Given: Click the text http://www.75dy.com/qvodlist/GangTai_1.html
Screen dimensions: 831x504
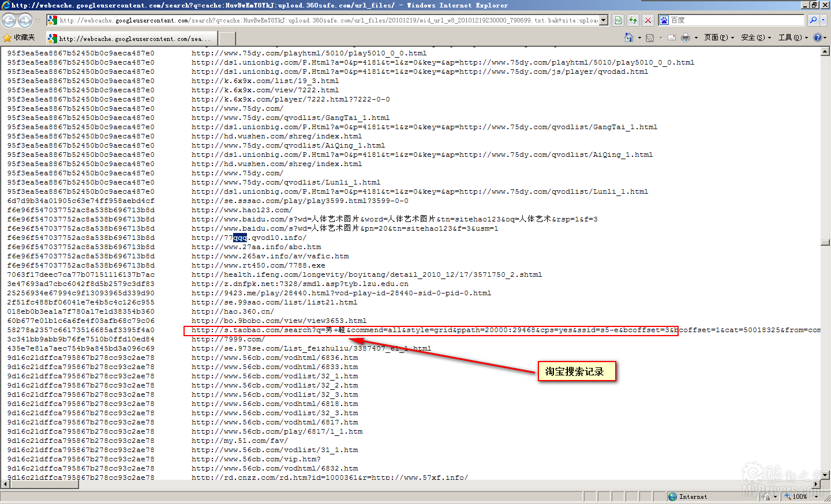Looking at the screenshot, I should tap(290, 118).
